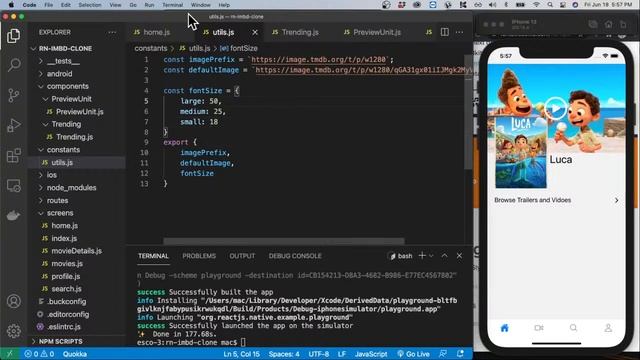Screen dimensions: 640x360
Task: Click Explorer more actions ellipsis
Action: [x=112, y=32]
